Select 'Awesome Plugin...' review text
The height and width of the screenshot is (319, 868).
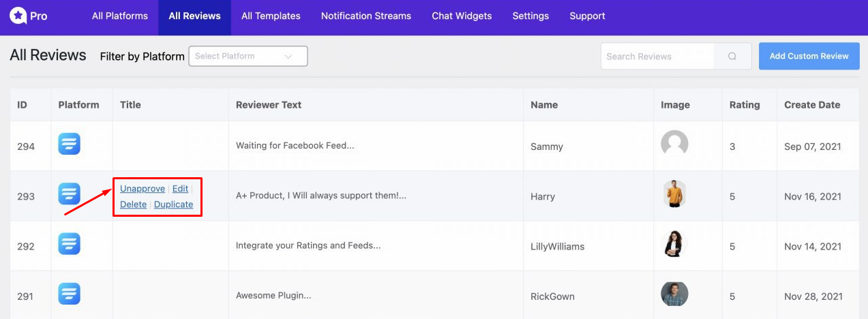pos(273,296)
